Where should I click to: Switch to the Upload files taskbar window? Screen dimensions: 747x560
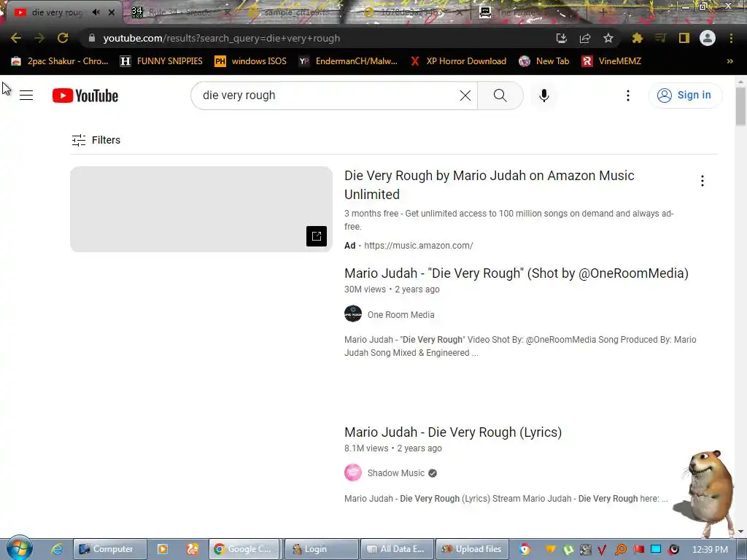(x=473, y=549)
